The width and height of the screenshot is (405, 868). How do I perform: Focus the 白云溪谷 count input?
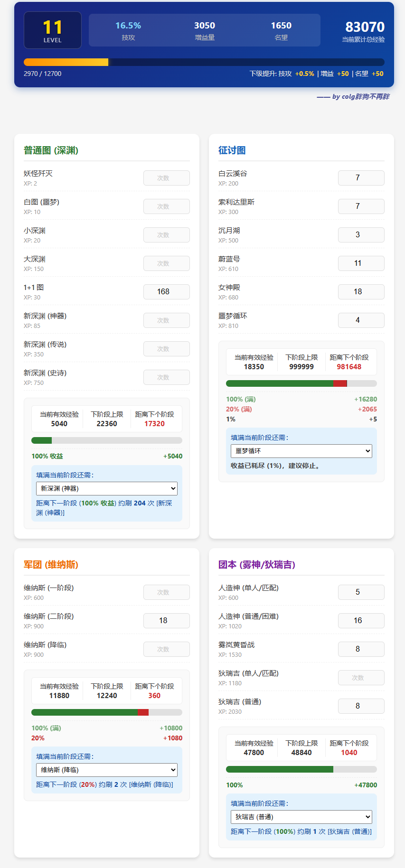361,178
